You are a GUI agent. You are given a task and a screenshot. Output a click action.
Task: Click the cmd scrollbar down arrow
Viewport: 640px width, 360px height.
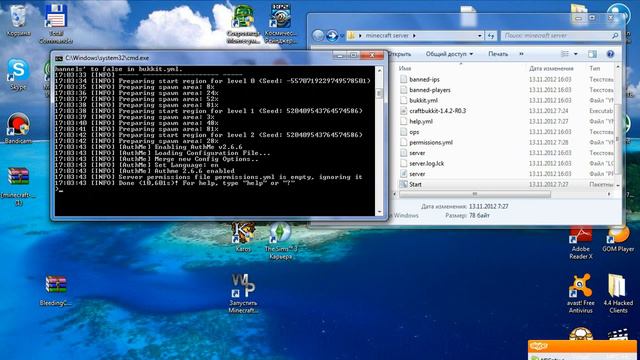coord(380,212)
